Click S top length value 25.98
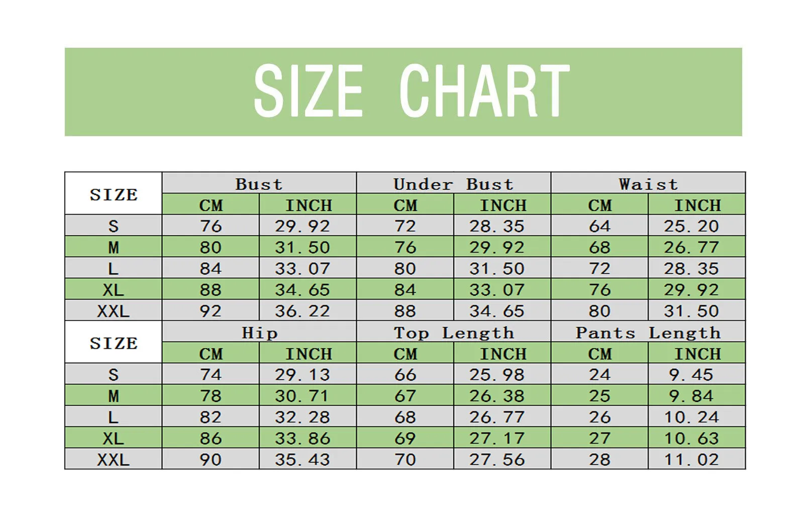The image size is (804, 532). [x=497, y=375]
